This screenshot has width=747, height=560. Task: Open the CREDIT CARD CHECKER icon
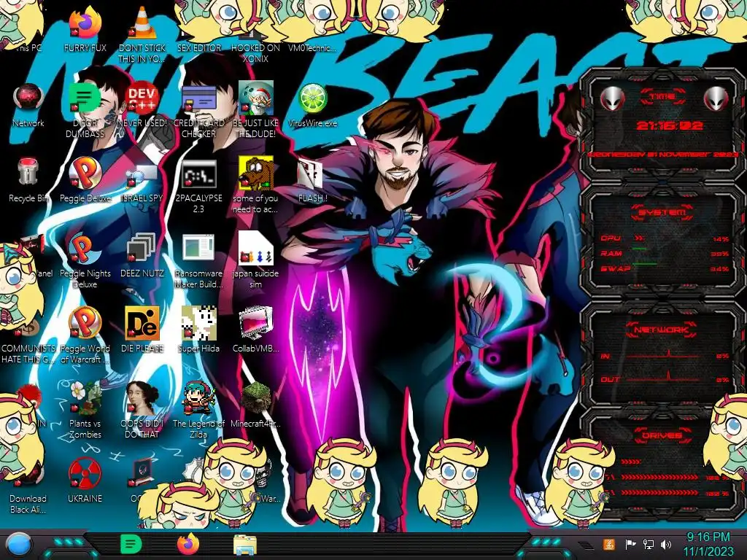coord(199,98)
